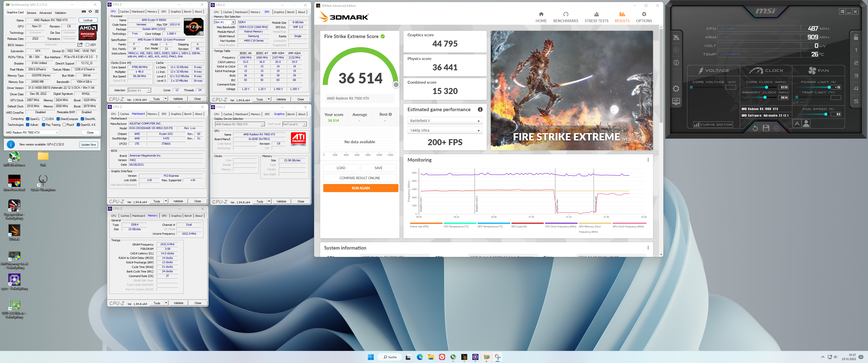Open GPU-Z hamburger menu

click(x=97, y=11)
